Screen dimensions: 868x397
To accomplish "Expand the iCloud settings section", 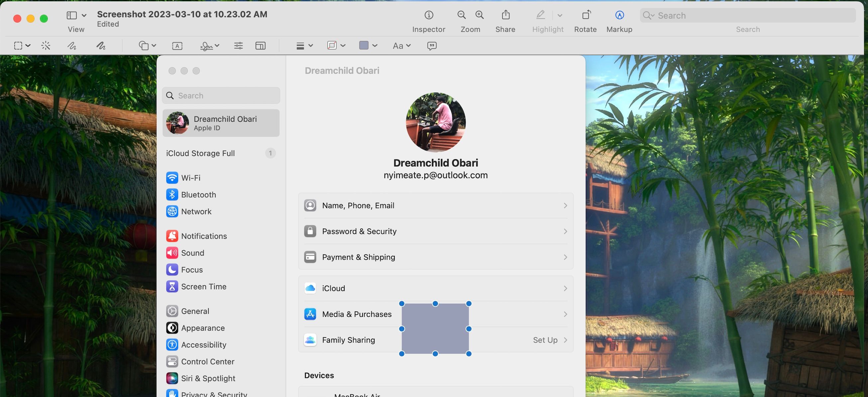I will pos(436,288).
